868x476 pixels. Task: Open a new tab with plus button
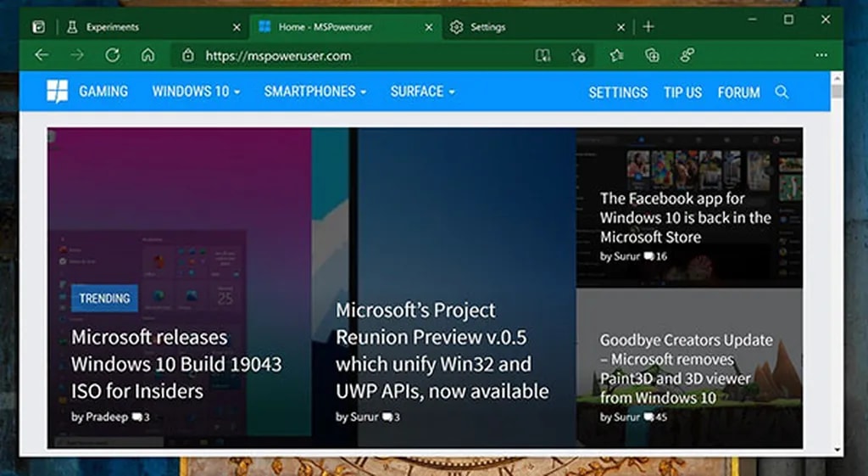coord(648,27)
